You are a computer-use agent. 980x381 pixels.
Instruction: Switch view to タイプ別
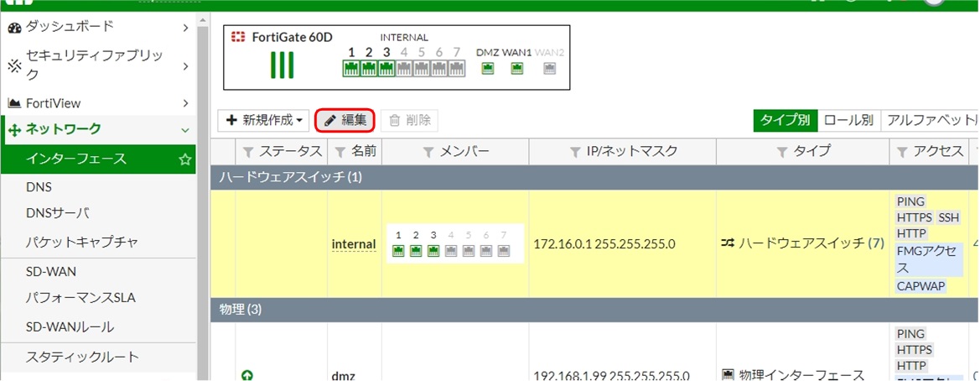pos(785,120)
